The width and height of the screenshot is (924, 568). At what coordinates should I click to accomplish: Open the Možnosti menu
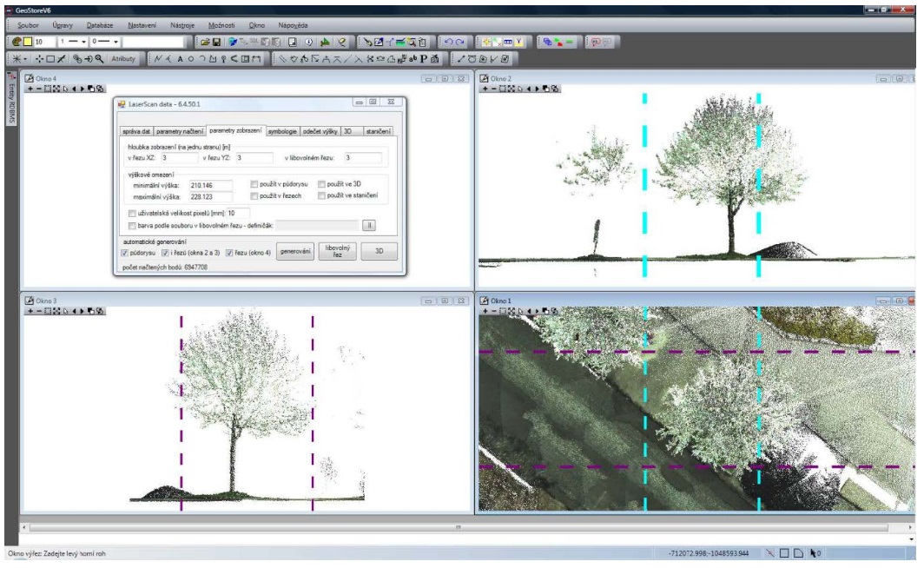click(x=221, y=25)
